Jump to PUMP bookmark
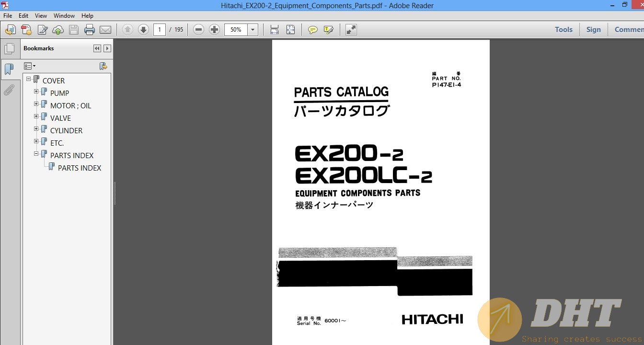 pos(59,93)
